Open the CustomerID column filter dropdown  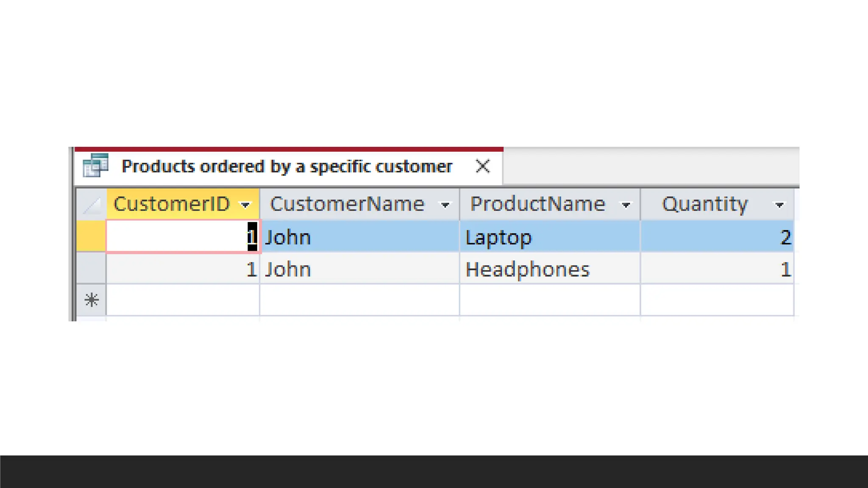click(x=245, y=205)
